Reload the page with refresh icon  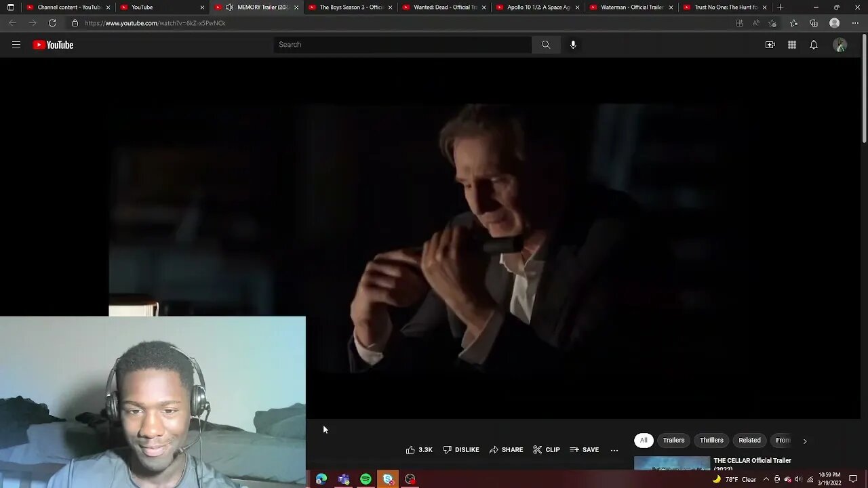coord(52,23)
